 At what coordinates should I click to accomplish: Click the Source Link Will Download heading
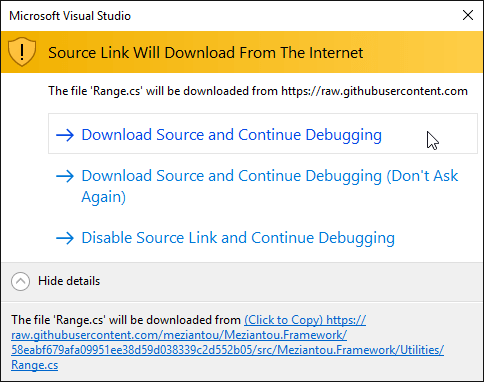(206, 53)
